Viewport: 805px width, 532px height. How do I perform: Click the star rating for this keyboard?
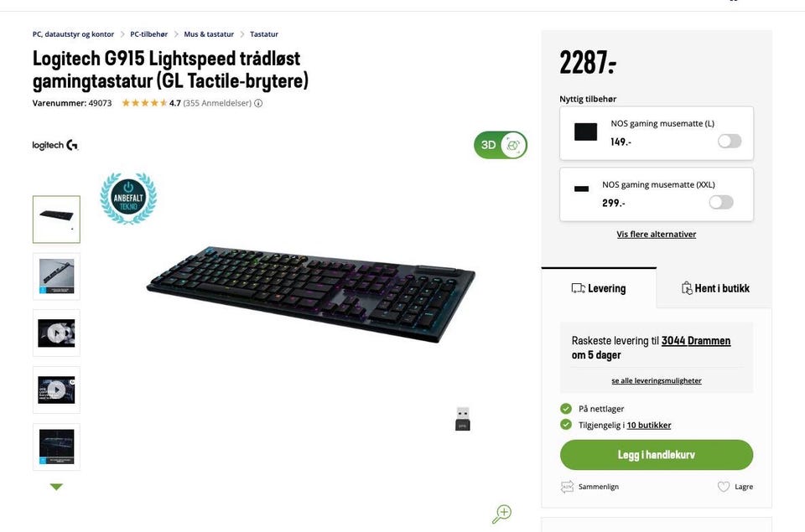[x=144, y=103]
